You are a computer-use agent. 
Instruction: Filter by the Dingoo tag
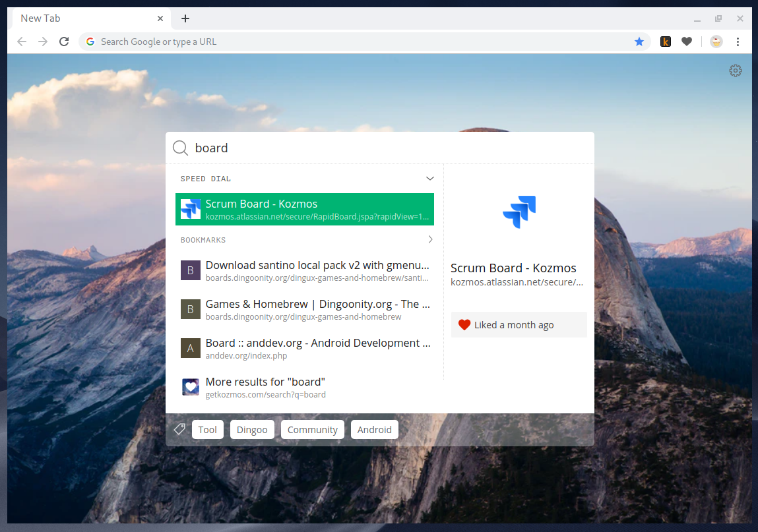pos(252,430)
